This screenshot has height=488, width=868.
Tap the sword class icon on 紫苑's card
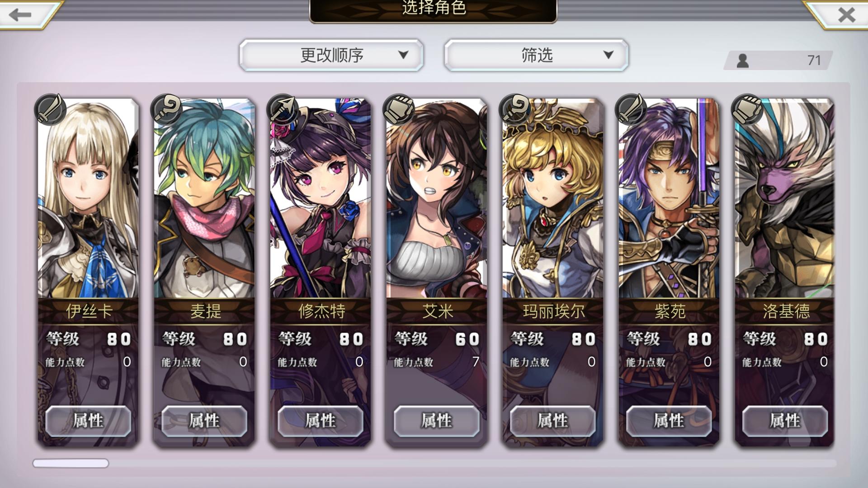631,109
